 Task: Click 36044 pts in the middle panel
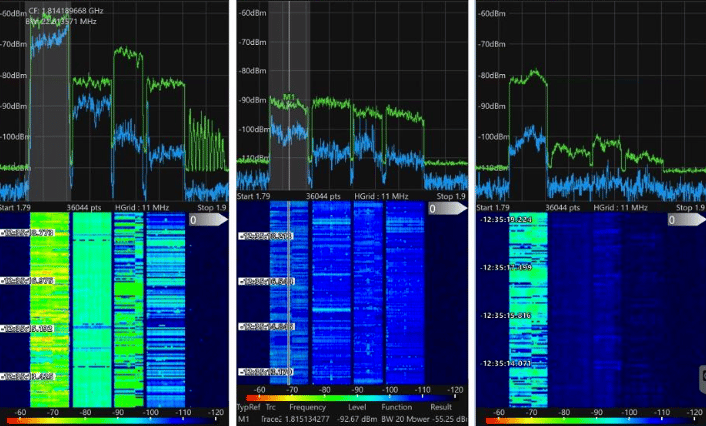click(323, 196)
